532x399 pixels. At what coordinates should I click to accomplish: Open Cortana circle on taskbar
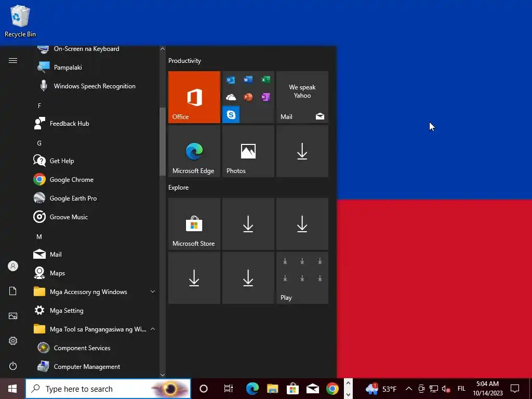tap(204, 389)
